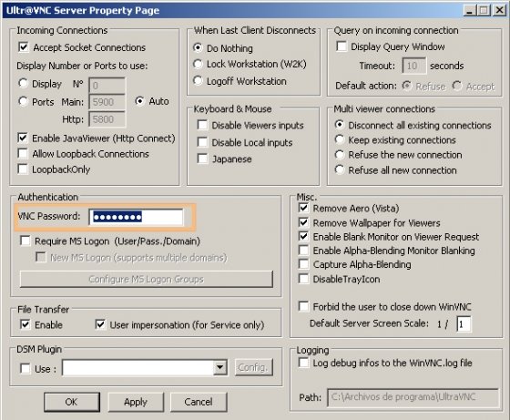Image resolution: width=510 pixels, height=420 pixels.
Task: Check Forbid the user to close down WinVNC
Action: pos(303,306)
